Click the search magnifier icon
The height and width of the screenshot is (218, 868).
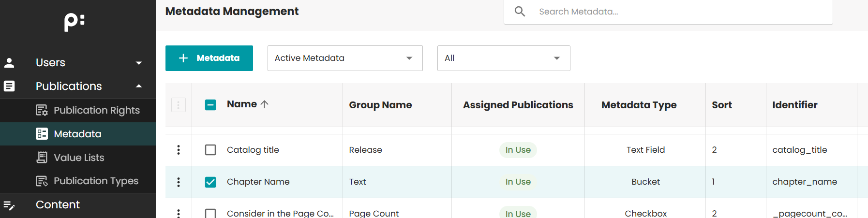coord(520,11)
